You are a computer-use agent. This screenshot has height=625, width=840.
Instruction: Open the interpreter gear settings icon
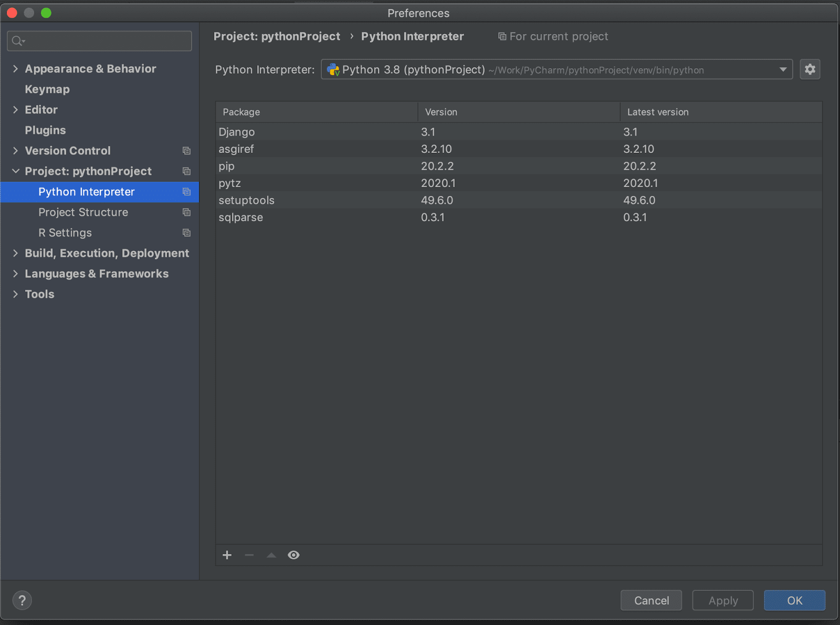click(810, 69)
